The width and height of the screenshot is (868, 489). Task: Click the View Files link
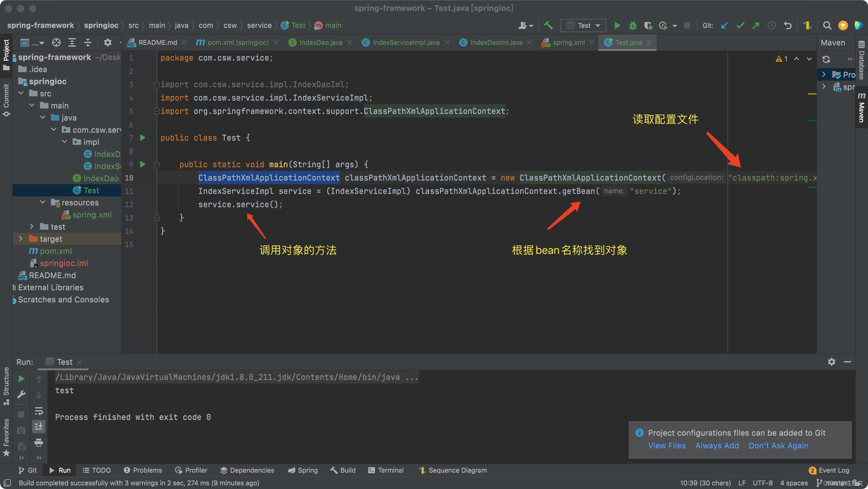667,446
